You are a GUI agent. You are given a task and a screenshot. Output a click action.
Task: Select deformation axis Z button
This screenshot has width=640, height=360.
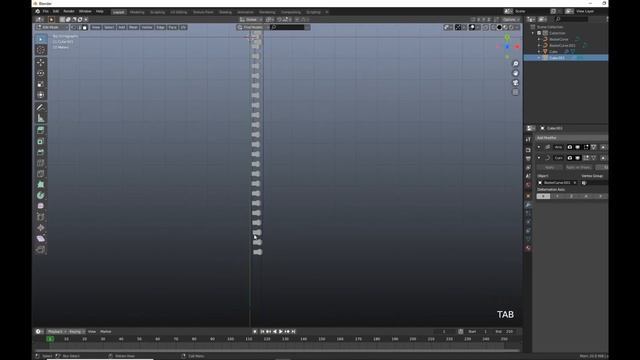(572, 196)
